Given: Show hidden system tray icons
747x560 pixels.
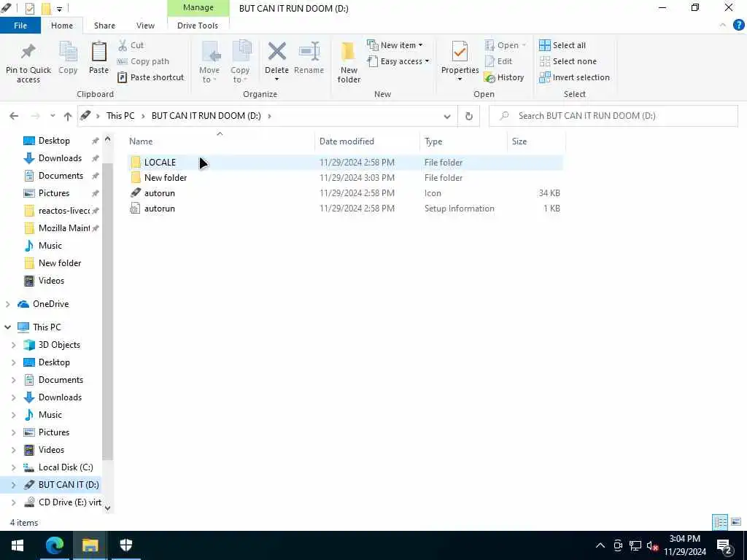Looking at the screenshot, I should [600, 545].
